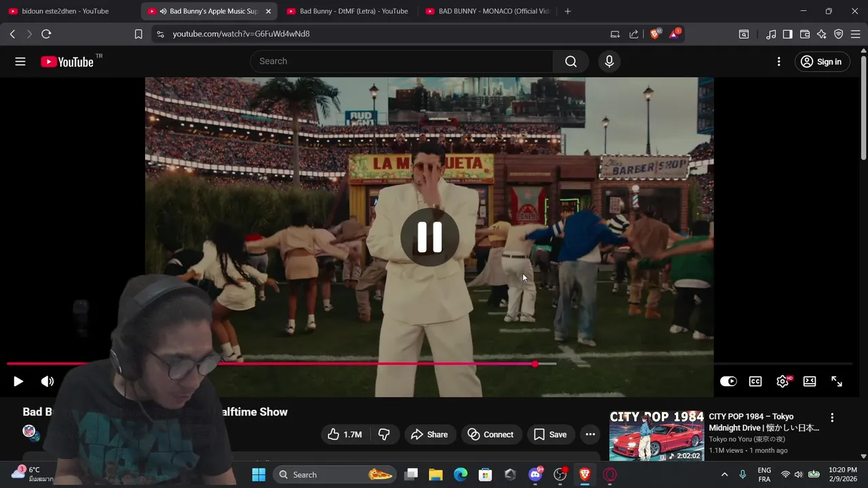Image resolution: width=868 pixels, height=488 pixels.
Task: Like the video with 1.7M thumbs up
Action: coord(344,434)
